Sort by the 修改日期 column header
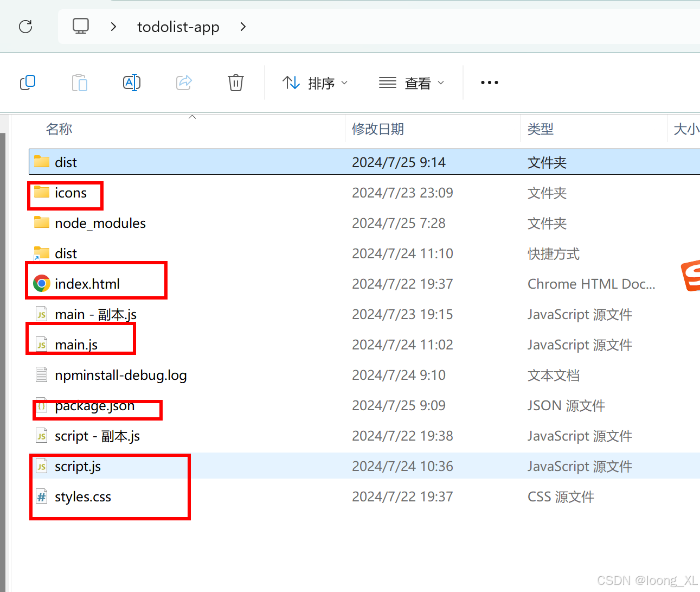This screenshot has width=700, height=592. [378, 129]
